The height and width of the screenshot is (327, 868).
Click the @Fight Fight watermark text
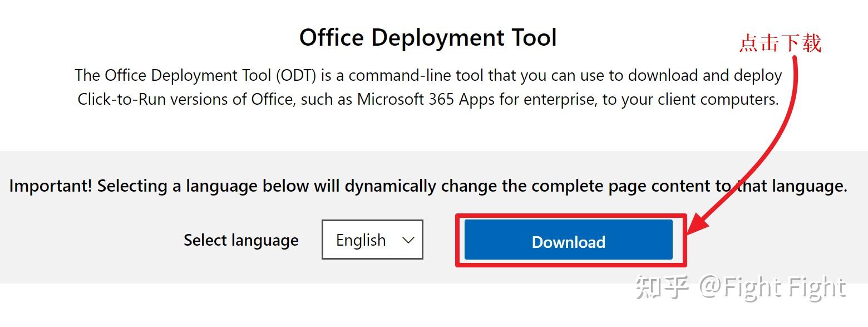[x=772, y=287]
